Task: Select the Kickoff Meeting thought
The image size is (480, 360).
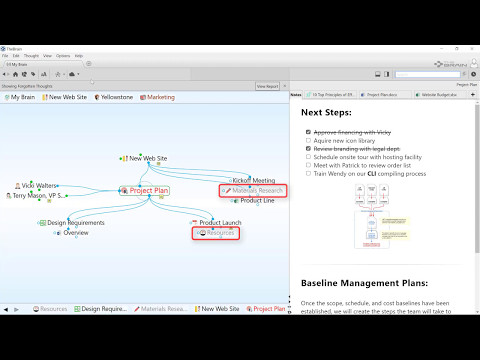Action: tap(253, 180)
